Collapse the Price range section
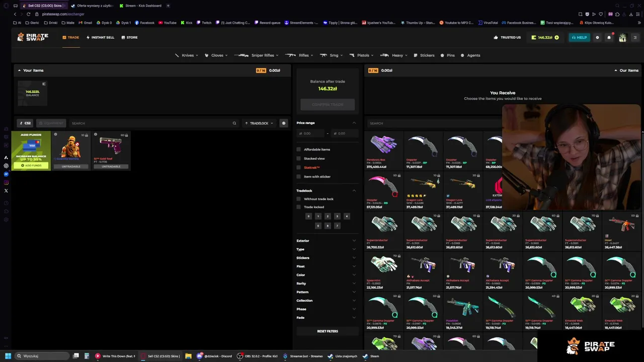Image resolution: width=644 pixels, height=362 pixels. 354,123
